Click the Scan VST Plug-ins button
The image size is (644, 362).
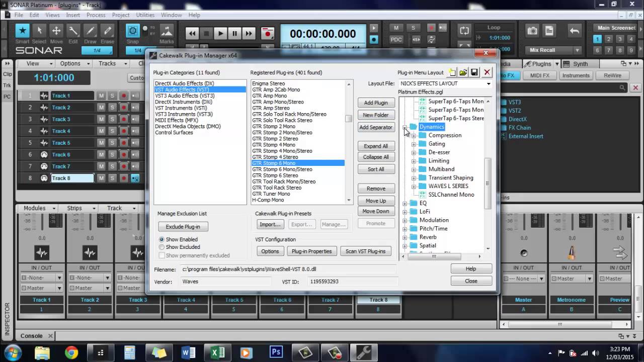[366, 251]
